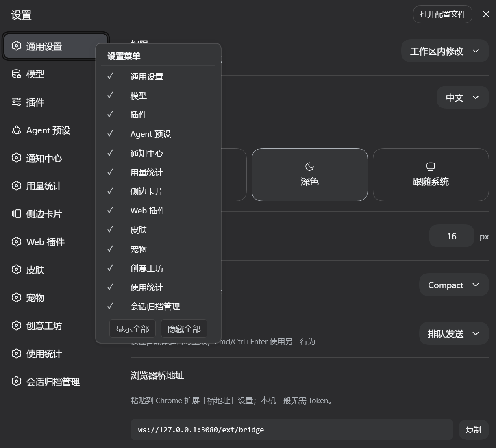Click the gear icon beside 宠物
Screen dimensions: 496x448
pyautogui.click(x=16, y=298)
